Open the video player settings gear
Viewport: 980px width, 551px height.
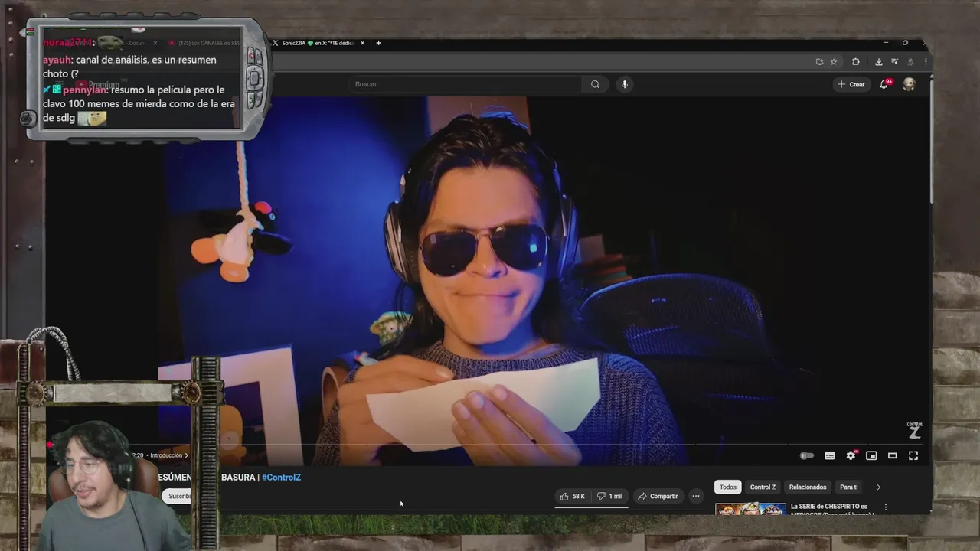[851, 455]
